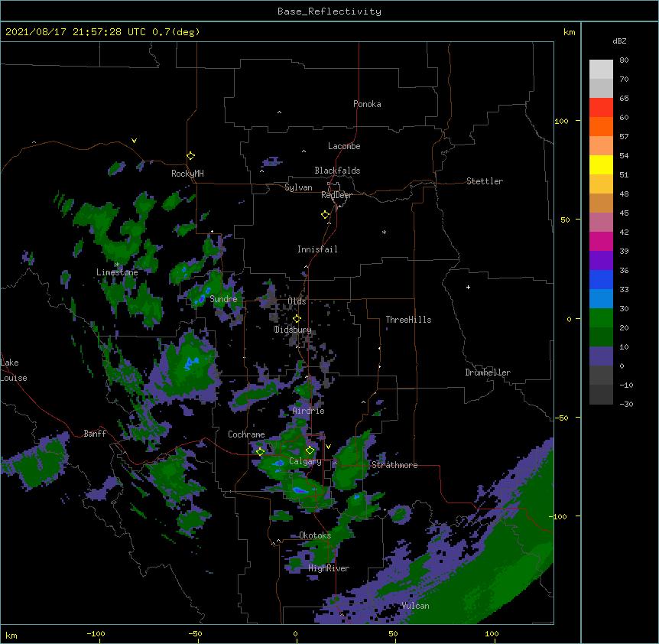Select the yellow diamond marker above the Calgary label

coord(310,450)
